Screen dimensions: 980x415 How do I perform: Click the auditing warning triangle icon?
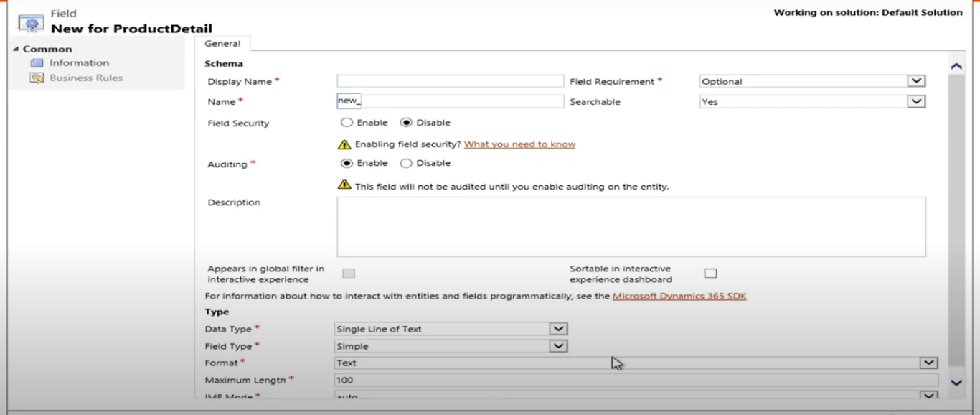click(x=344, y=186)
